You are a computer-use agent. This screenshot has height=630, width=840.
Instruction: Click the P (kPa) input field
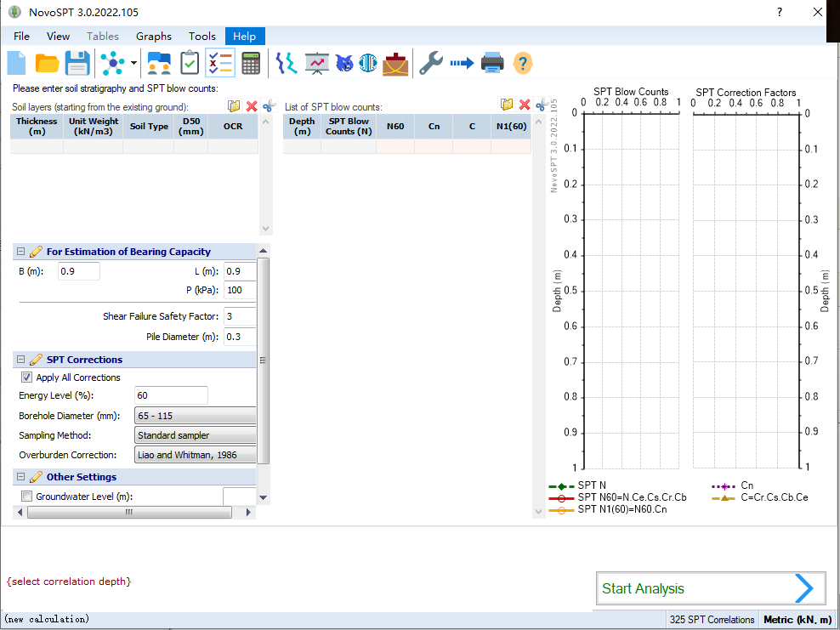point(240,290)
